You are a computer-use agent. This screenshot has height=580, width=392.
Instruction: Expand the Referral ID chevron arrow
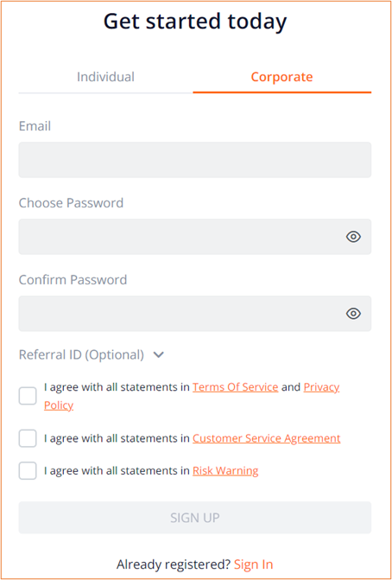(159, 354)
